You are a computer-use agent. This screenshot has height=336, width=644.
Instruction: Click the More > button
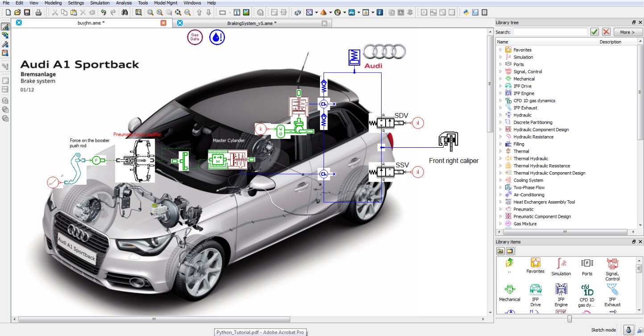click(x=627, y=32)
